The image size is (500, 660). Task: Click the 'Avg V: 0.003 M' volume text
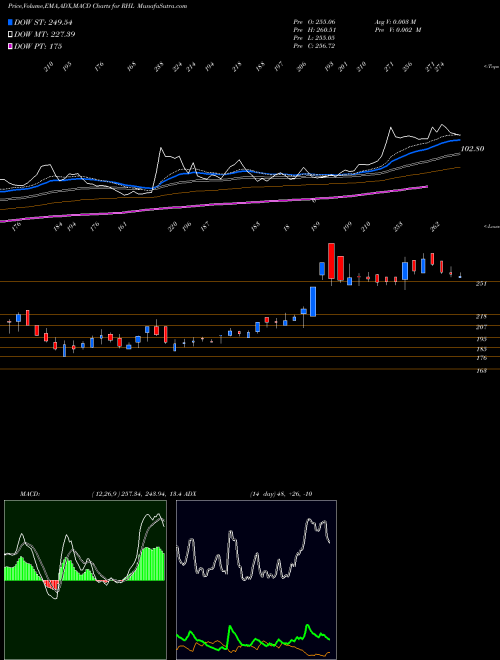pos(395,21)
